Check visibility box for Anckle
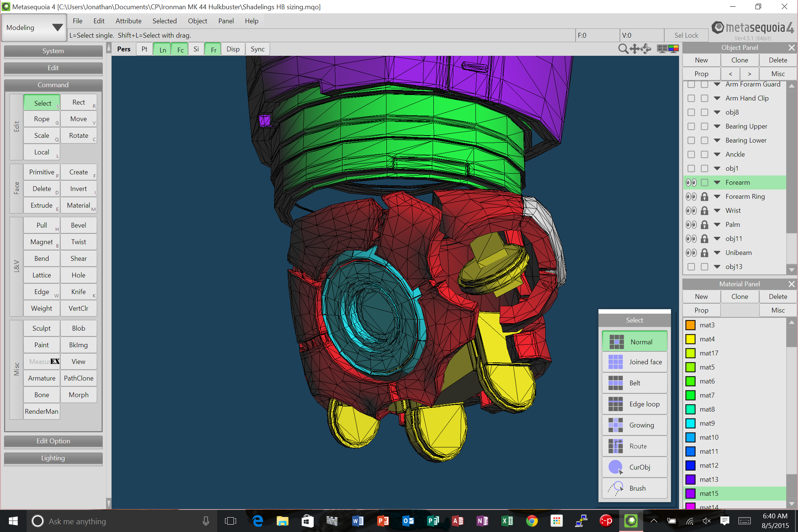This screenshot has height=532, width=798. (x=691, y=154)
